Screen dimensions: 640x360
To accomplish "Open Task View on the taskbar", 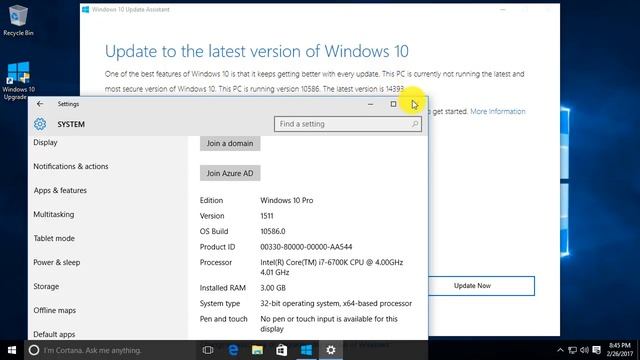I will tap(208, 350).
